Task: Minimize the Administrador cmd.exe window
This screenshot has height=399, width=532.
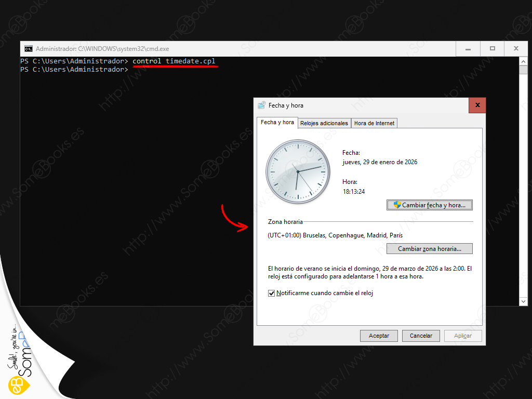Action: (x=468, y=49)
